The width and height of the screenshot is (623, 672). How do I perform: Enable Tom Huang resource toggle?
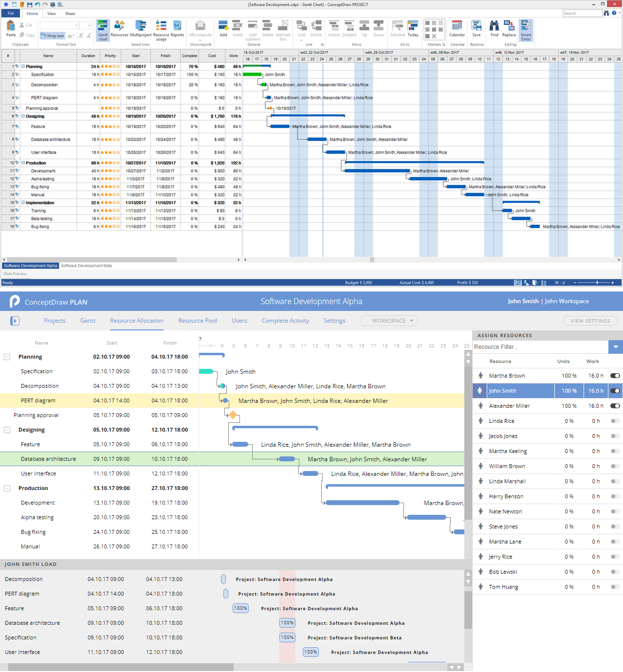(615, 587)
